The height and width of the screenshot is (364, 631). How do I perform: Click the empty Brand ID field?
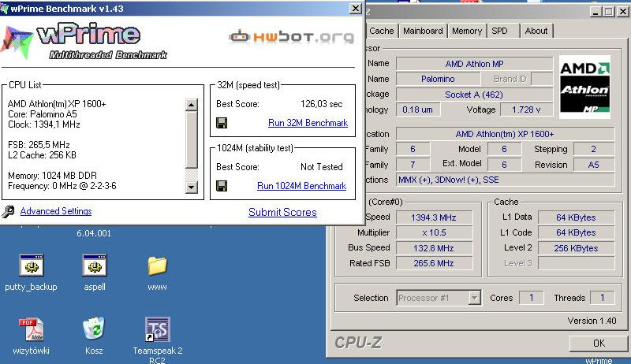pos(542,79)
